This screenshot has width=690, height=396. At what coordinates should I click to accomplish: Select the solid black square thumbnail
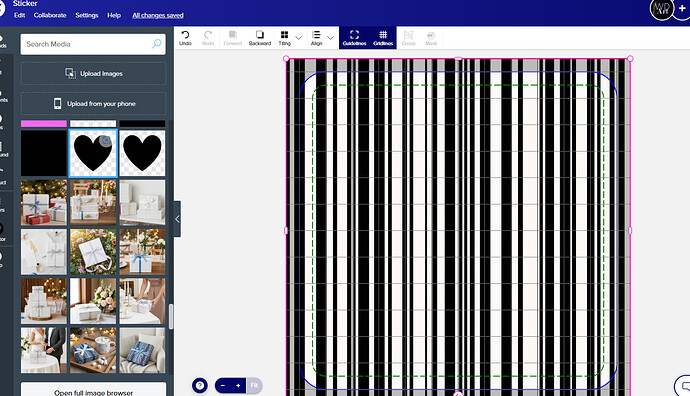pos(44,153)
